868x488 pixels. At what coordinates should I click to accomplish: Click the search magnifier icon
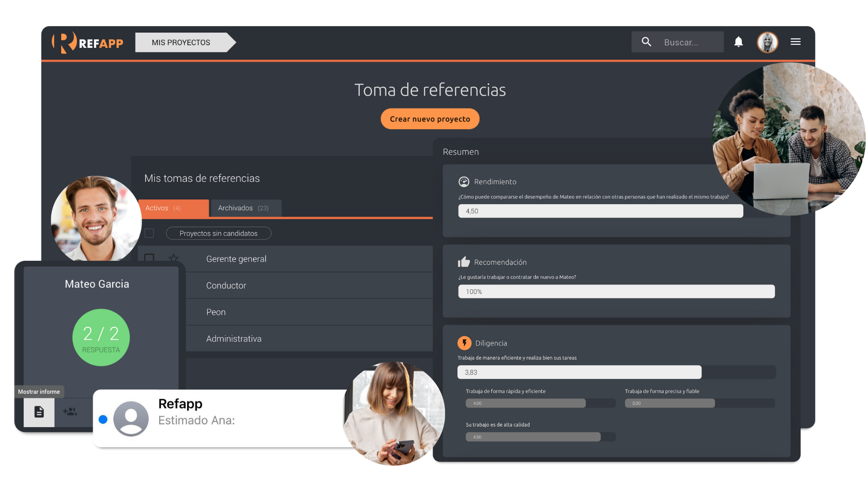tap(646, 42)
